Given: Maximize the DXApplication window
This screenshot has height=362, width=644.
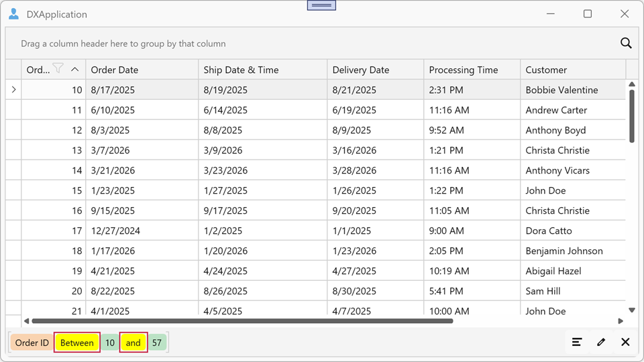Looking at the screenshot, I should 588,14.
